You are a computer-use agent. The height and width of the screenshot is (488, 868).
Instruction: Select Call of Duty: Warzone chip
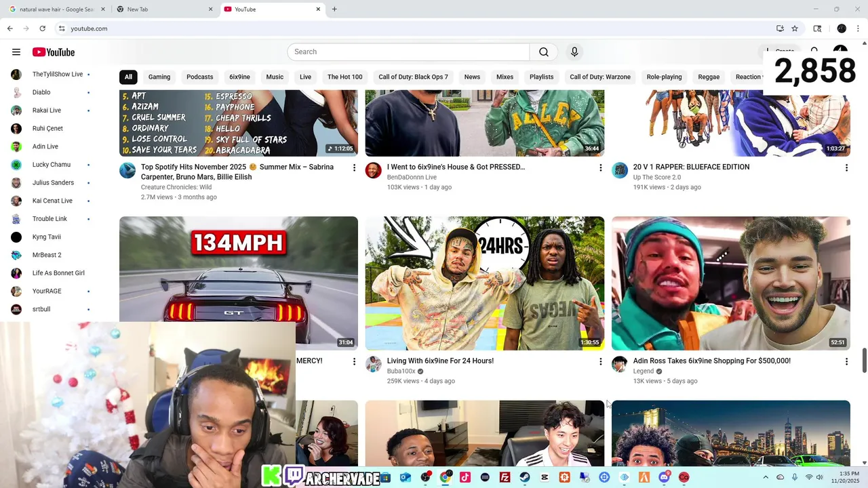coord(600,77)
